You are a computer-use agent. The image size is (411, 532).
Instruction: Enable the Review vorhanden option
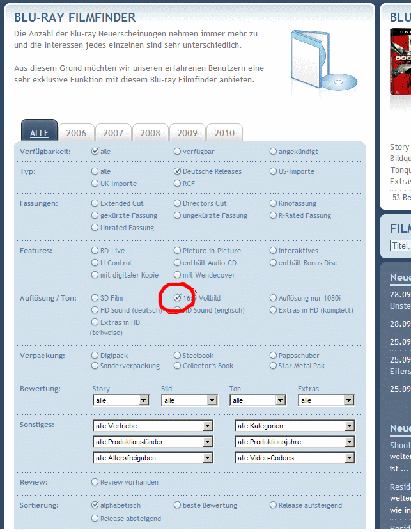coord(95,482)
